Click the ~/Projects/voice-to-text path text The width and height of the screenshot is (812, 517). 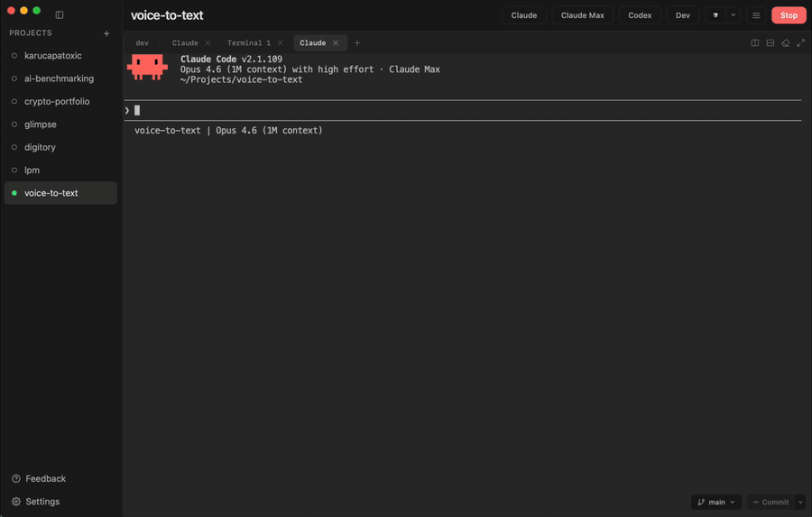coord(241,79)
